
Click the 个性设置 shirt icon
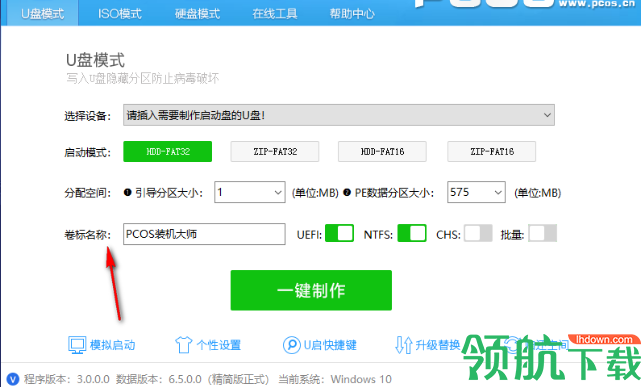click(x=183, y=345)
